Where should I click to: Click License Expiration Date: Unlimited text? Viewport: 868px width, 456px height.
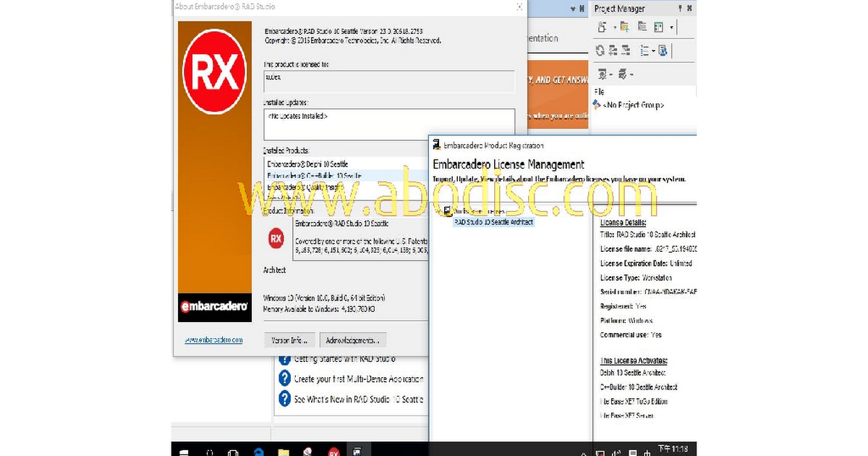646,263
